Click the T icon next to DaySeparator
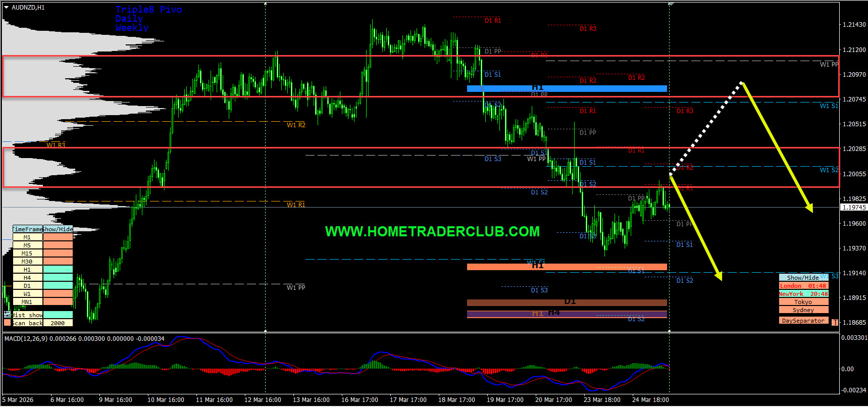This screenshot has height=407, width=868. [835, 322]
